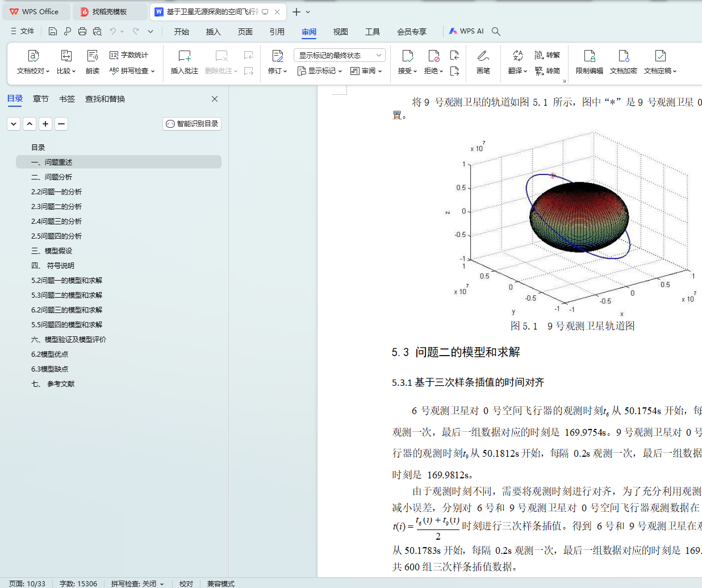Click the 拒绝 reject changes icon
Image resolution: width=702 pixels, height=588 pixels.
(433, 56)
